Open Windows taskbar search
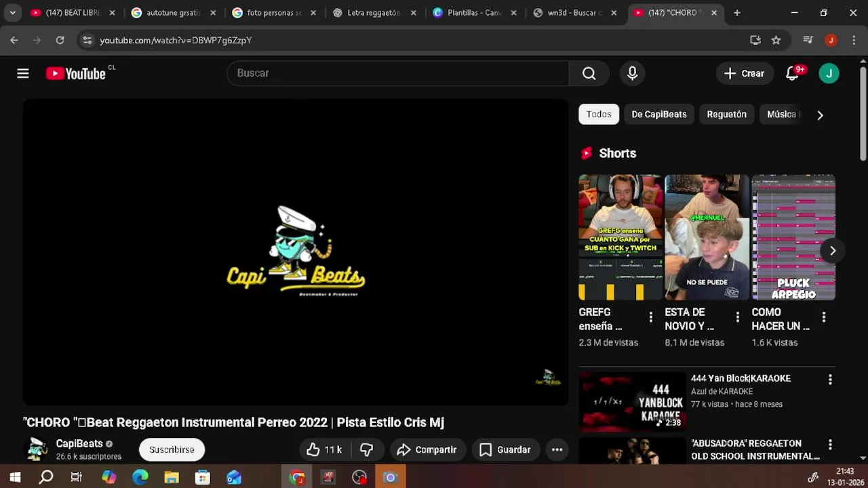The image size is (868, 488). tap(46, 477)
